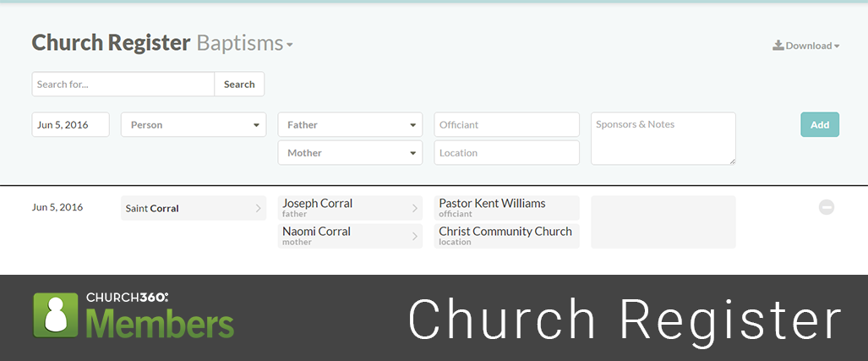The height and width of the screenshot is (361, 868).
Task: Click the remove entry minus icon
Action: [x=826, y=207]
